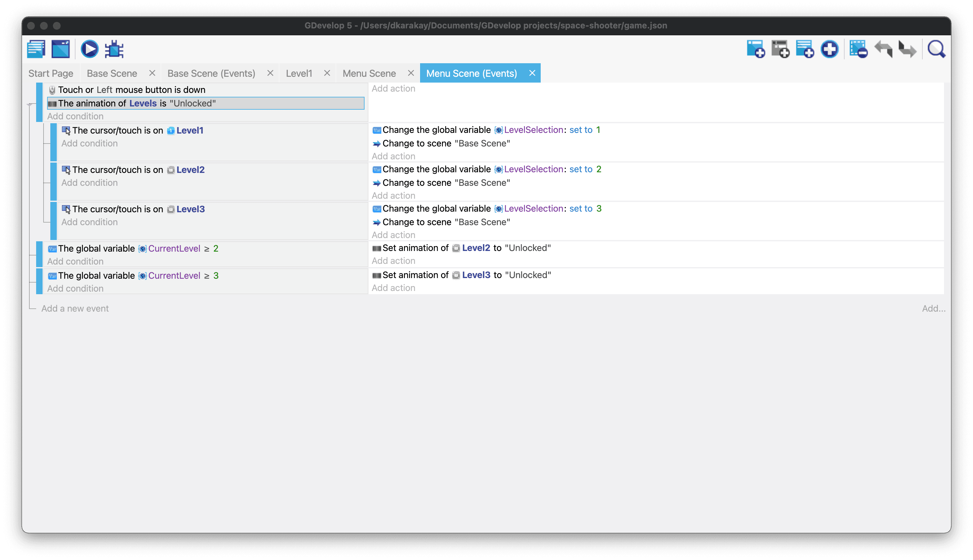Screen dimensions: 973x560
Task: Click the Add a new event toolbar icon
Action: point(756,49)
